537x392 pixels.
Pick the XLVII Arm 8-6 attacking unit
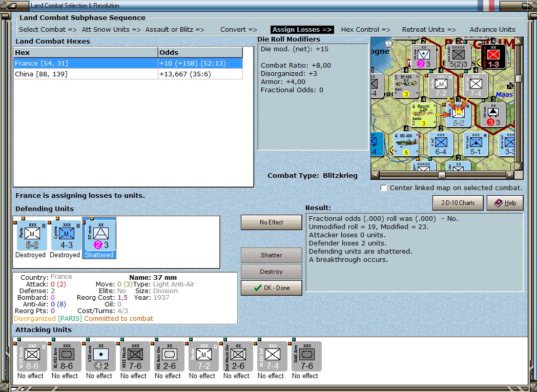tap(66, 357)
